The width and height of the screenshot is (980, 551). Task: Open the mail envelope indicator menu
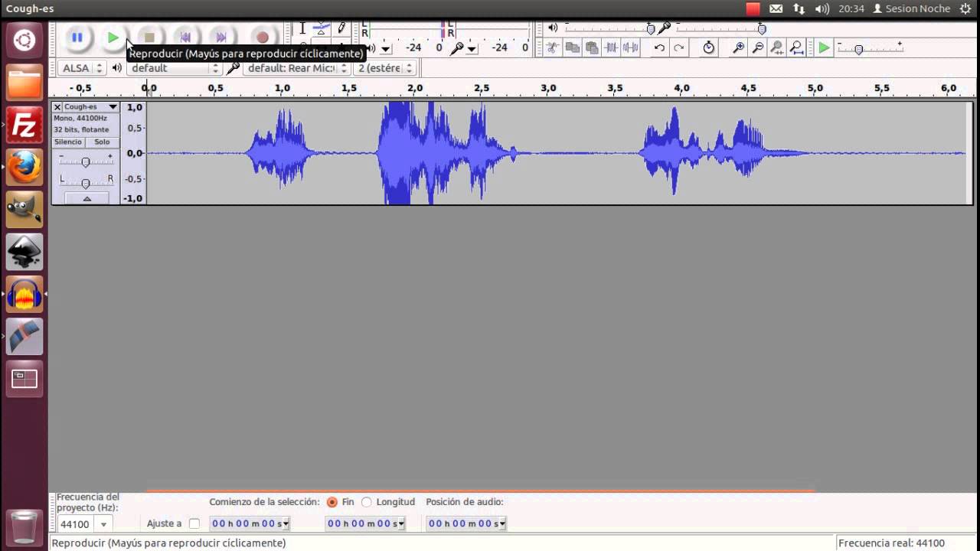tap(776, 8)
